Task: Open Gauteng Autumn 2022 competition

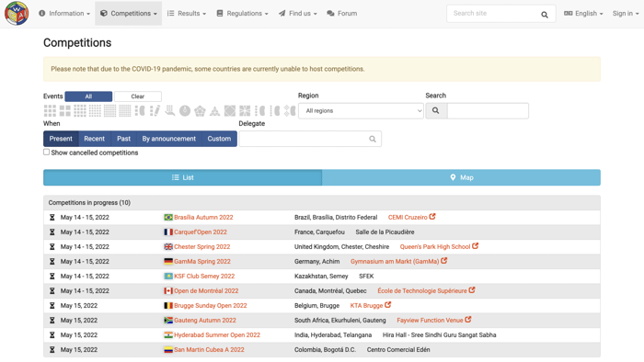Action: click(x=205, y=321)
